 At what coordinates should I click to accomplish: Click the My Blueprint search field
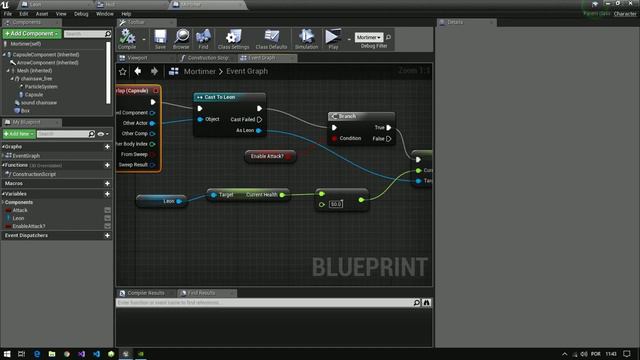(62, 134)
